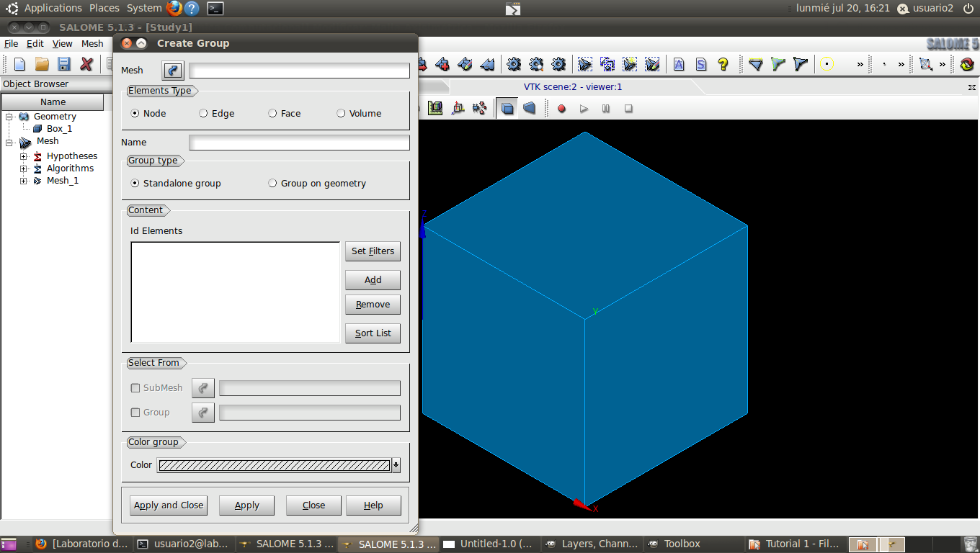Screen dimensions: 980x553
Task: Click the Create Group toolbar icon
Action: pyautogui.click(x=585, y=64)
